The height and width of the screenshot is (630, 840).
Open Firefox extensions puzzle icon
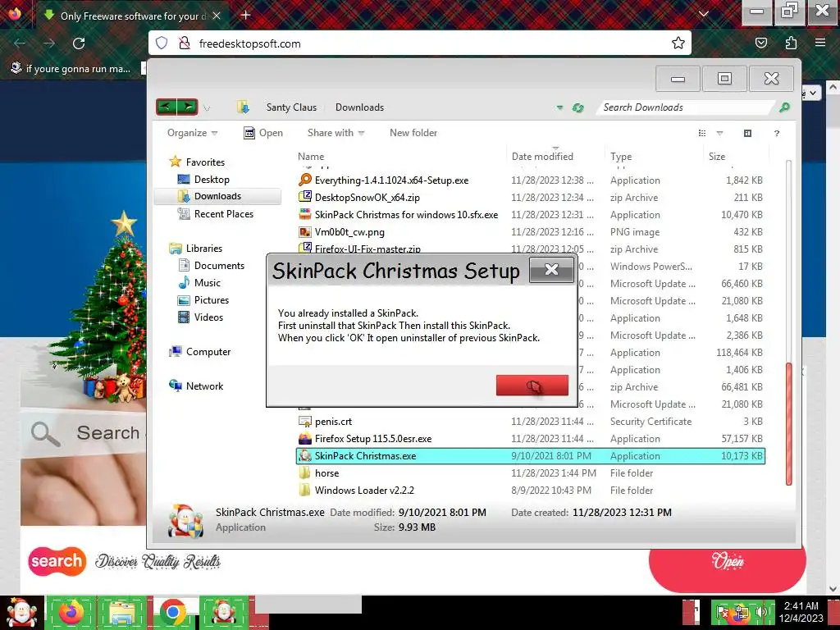(x=791, y=43)
